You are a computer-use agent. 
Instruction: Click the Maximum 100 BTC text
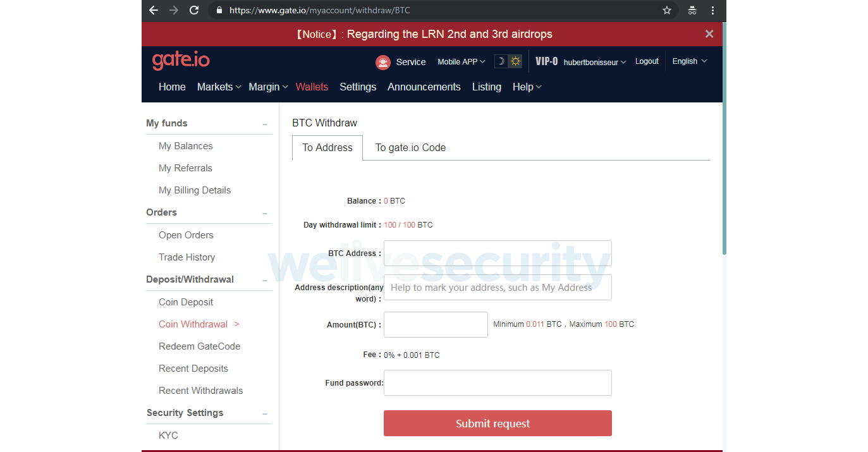tap(602, 324)
